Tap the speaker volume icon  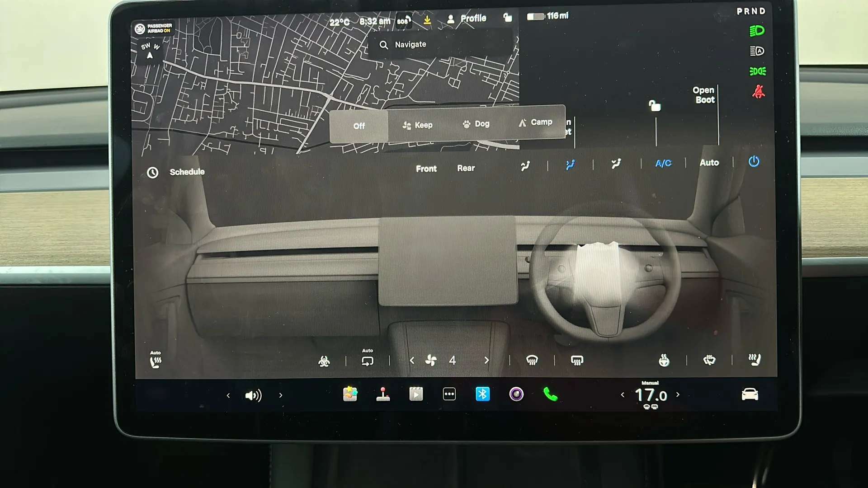(253, 396)
